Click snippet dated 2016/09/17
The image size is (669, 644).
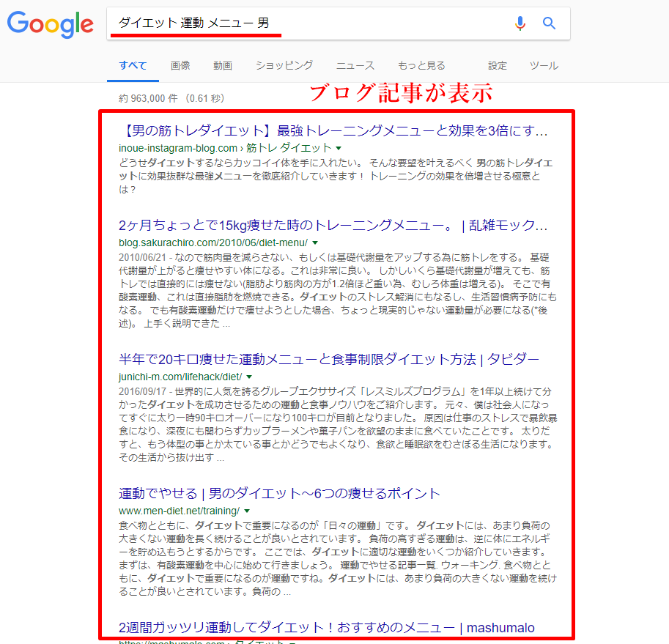pyautogui.click(x=338, y=424)
